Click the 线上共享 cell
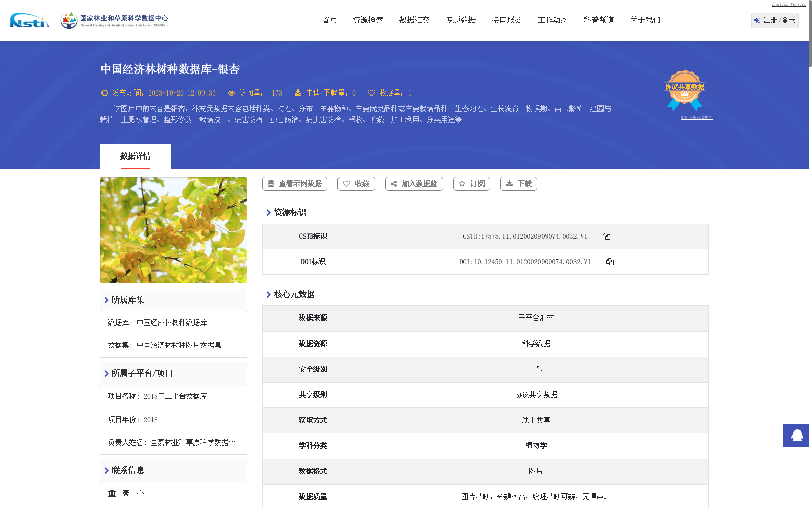The height and width of the screenshot is (508, 812). coord(536,420)
